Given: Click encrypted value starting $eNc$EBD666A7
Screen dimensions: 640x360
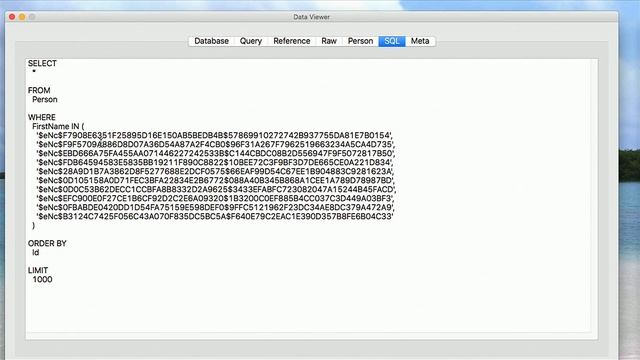Looking at the screenshot, I should point(216,153).
